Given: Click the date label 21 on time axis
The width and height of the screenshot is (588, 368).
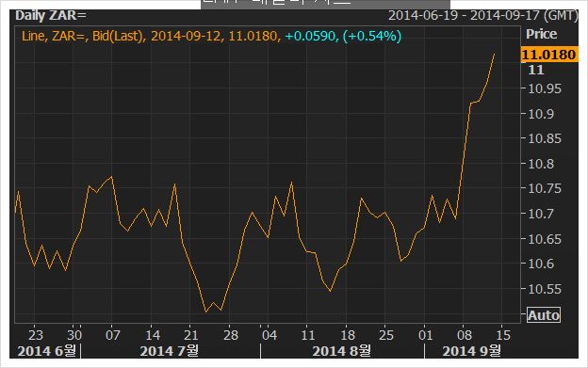Looking at the screenshot, I should click(x=191, y=335).
